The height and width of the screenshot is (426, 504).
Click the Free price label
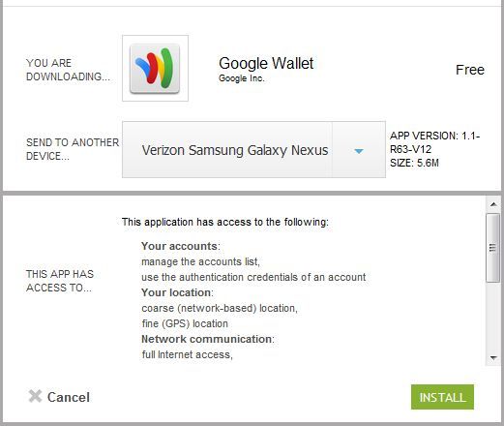click(470, 70)
